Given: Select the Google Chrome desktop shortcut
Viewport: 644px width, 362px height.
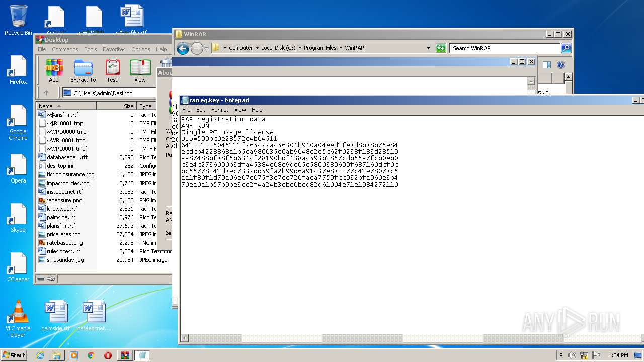Looking at the screenshot, I should click(x=18, y=123).
